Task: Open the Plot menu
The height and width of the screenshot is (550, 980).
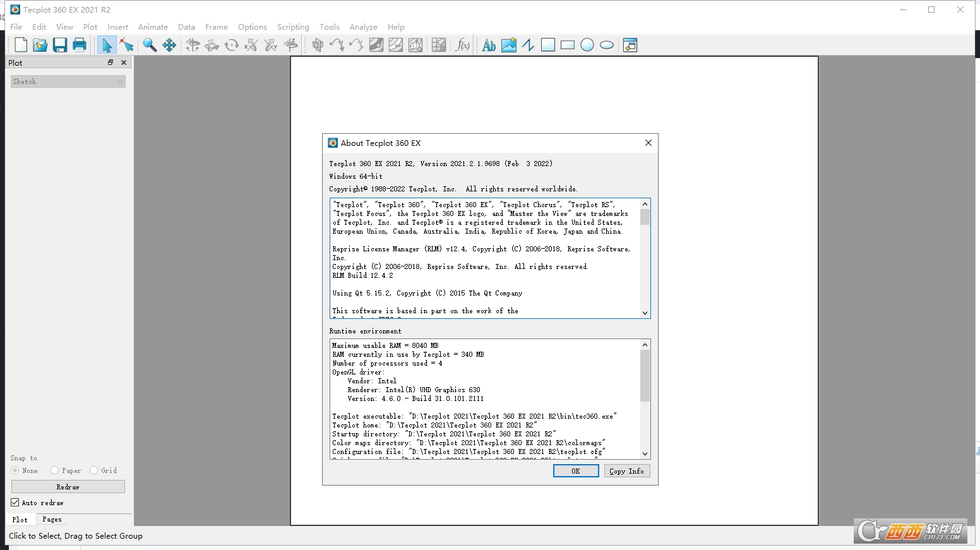Action: pos(90,27)
